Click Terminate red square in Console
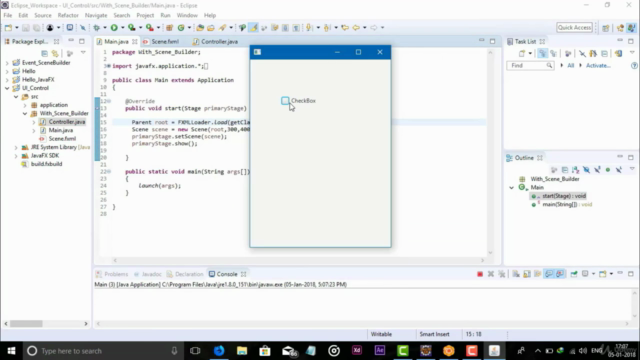This screenshot has height=360, width=640. (x=480, y=274)
